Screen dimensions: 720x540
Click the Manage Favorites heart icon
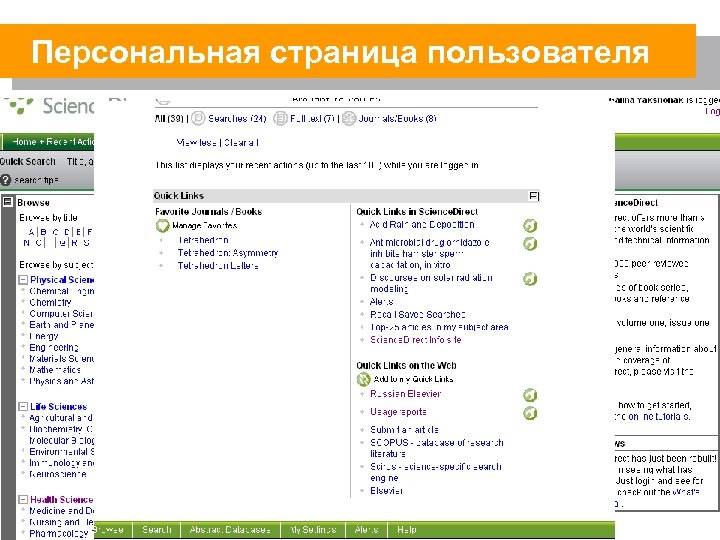tap(163, 225)
